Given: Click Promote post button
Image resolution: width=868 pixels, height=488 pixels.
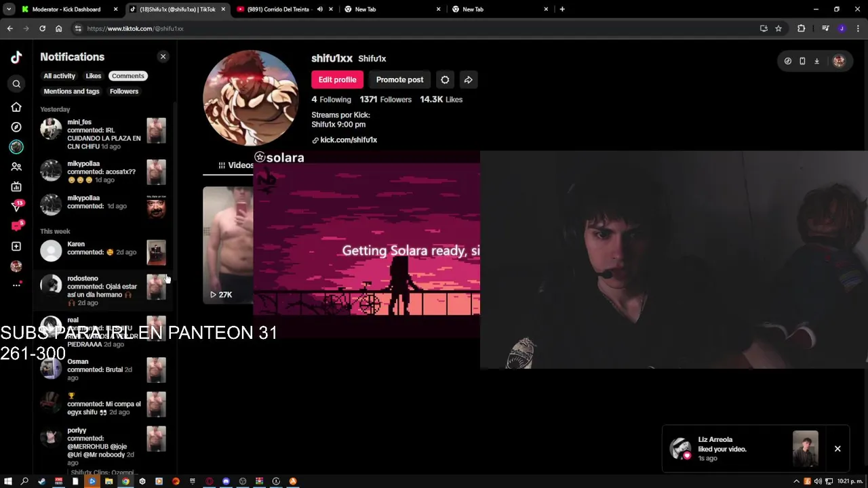Looking at the screenshot, I should pos(399,80).
